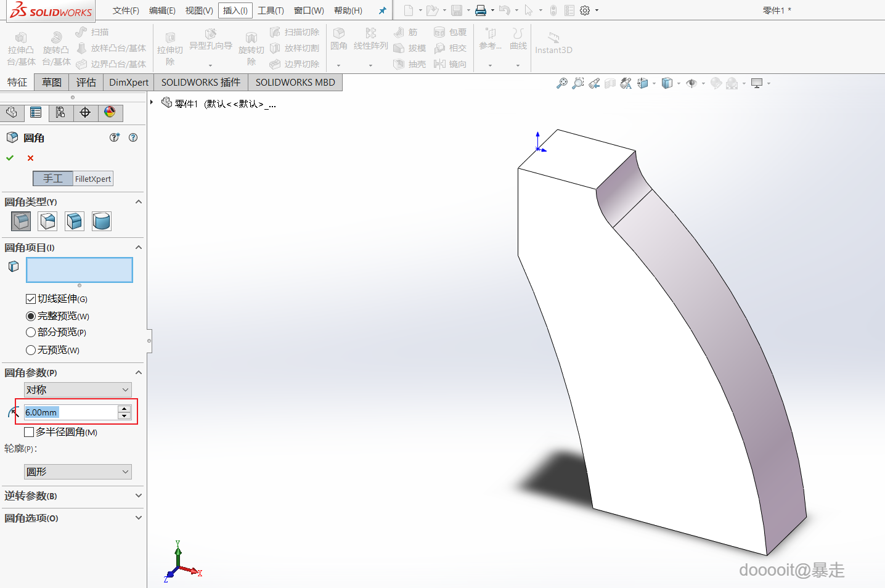This screenshot has height=588, width=885.
Task: Select the 部分预览 radio button
Action: pos(31,332)
